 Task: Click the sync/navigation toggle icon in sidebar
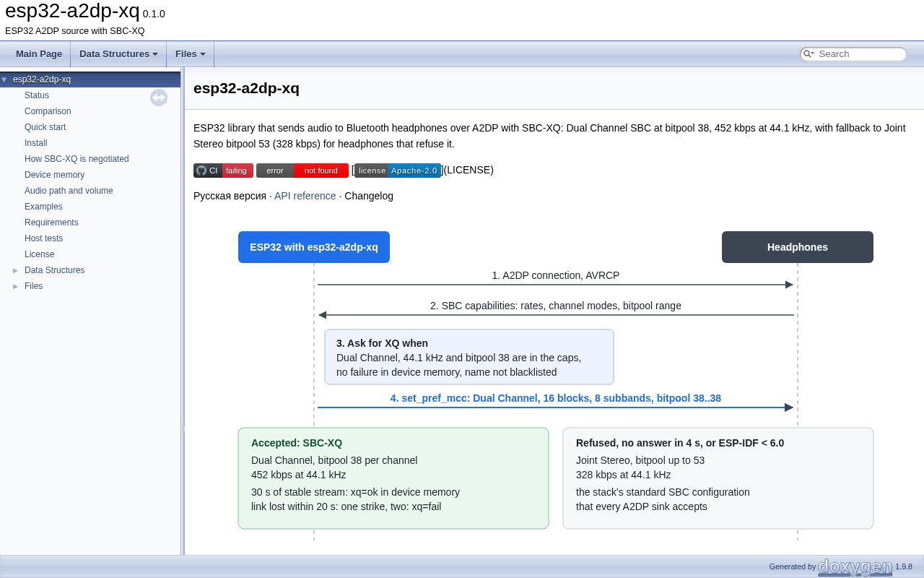point(159,98)
